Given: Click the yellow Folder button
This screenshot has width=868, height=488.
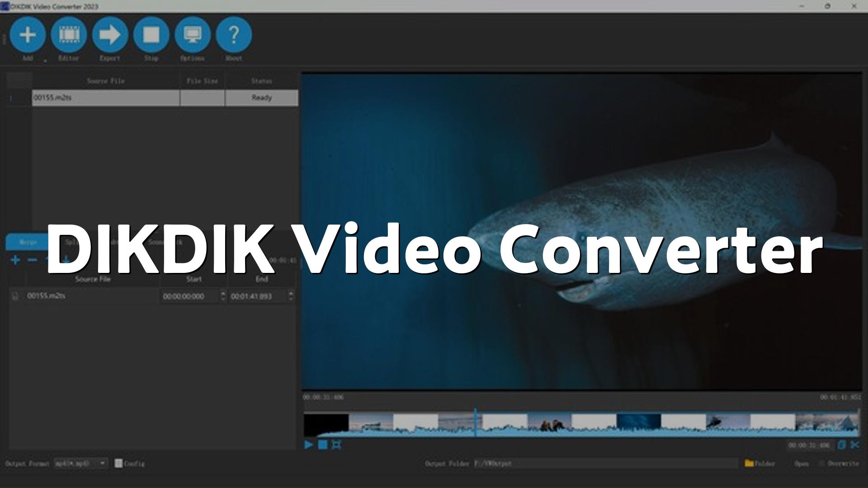Looking at the screenshot, I should click(x=760, y=463).
